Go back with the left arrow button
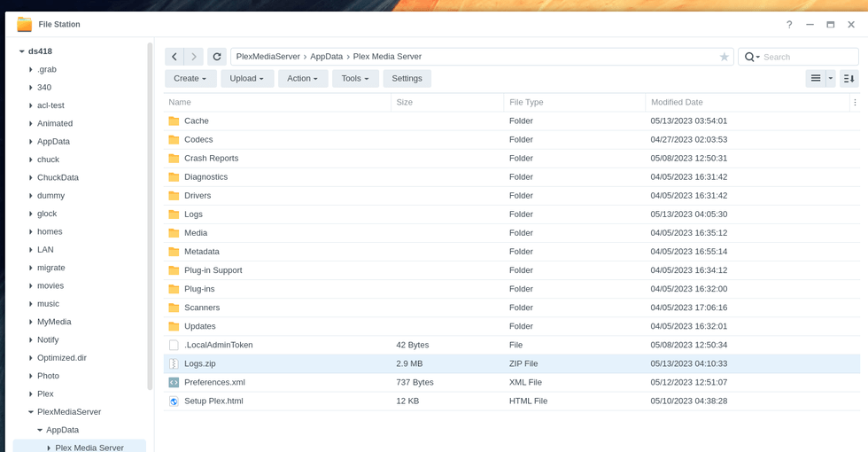Image resolution: width=868 pixels, height=452 pixels. pos(174,57)
